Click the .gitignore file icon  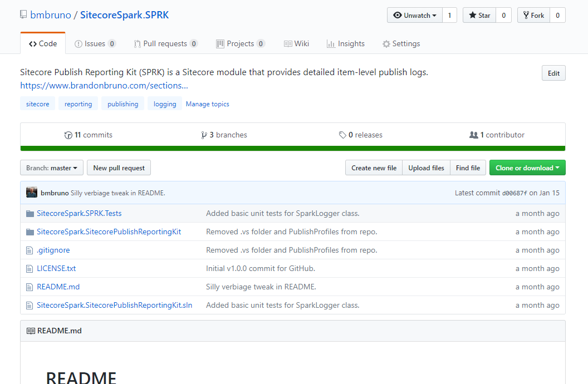coord(30,250)
